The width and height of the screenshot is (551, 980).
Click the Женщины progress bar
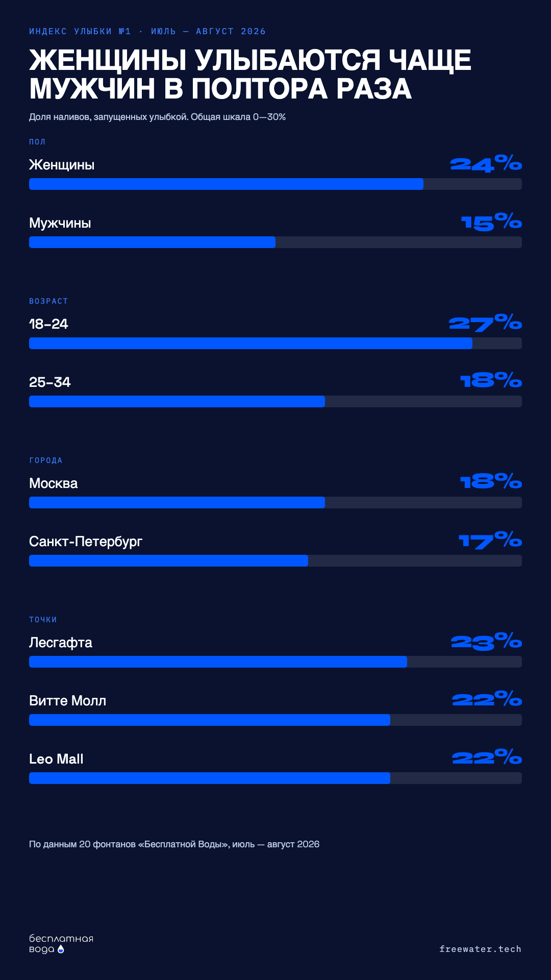point(275,184)
